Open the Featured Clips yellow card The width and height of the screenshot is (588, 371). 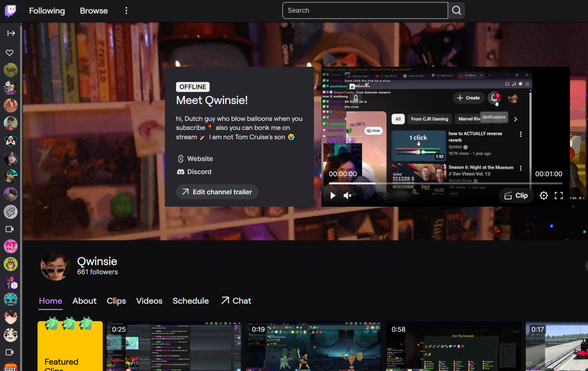coord(70,346)
